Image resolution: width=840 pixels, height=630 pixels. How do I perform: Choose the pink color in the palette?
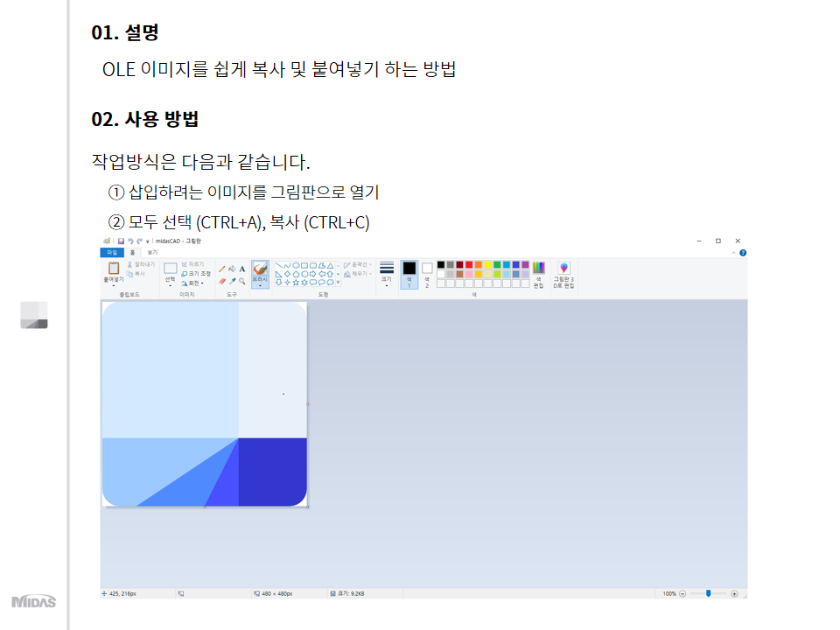click(469, 274)
